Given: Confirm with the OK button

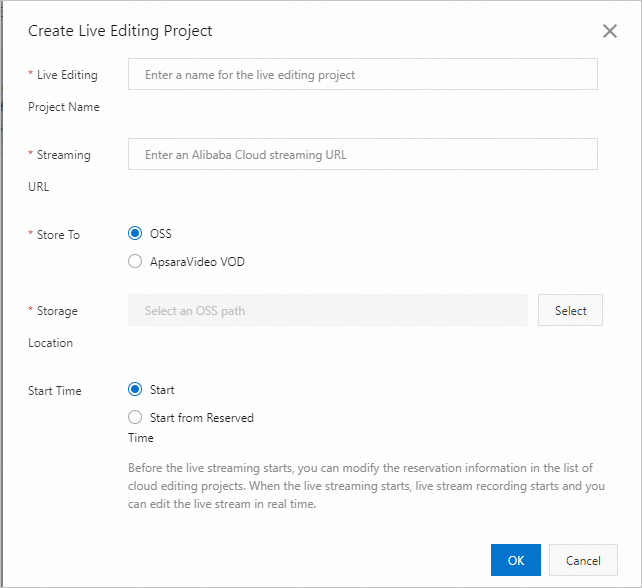Looking at the screenshot, I should (x=516, y=560).
